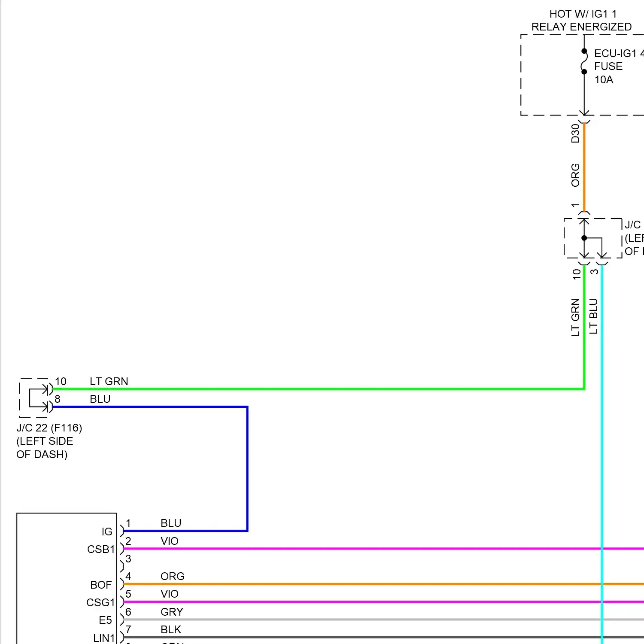
Task: Click pin number 10 at J/C 22
Action: (x=61, y=381)
